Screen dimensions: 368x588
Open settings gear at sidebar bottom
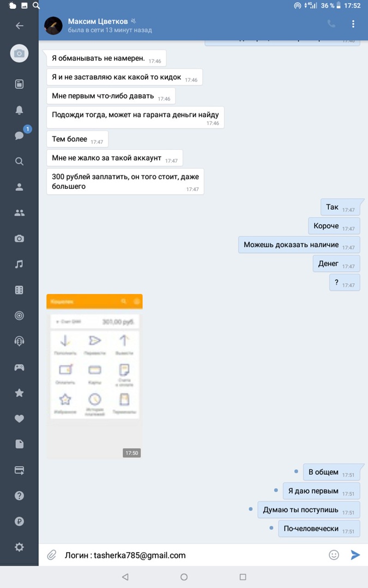click(19, 547)
